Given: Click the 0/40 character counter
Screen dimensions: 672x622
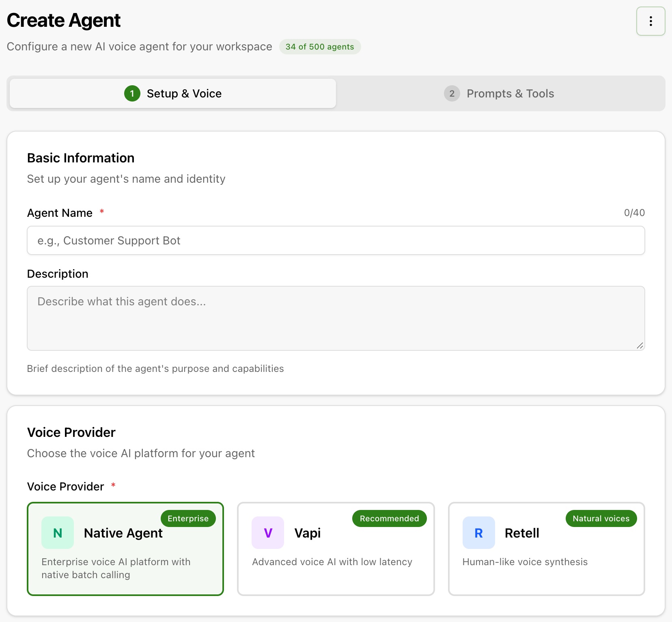Looking at the screenshot, I should [x=634, y=213].
